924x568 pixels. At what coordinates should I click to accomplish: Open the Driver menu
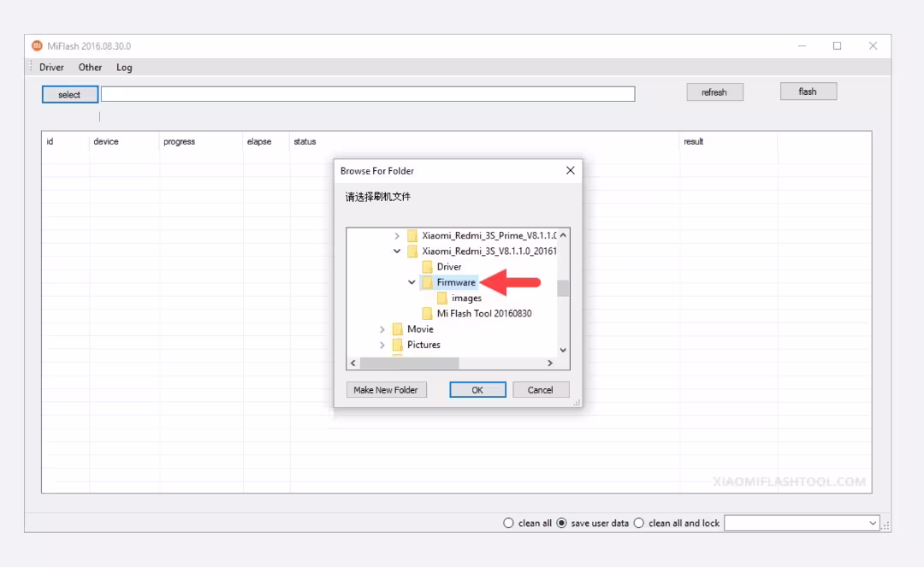pos(51,68)
